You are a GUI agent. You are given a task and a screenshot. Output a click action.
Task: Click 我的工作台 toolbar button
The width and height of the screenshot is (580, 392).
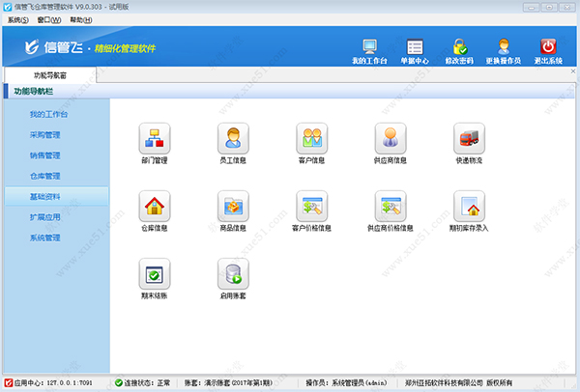[369, 51]
